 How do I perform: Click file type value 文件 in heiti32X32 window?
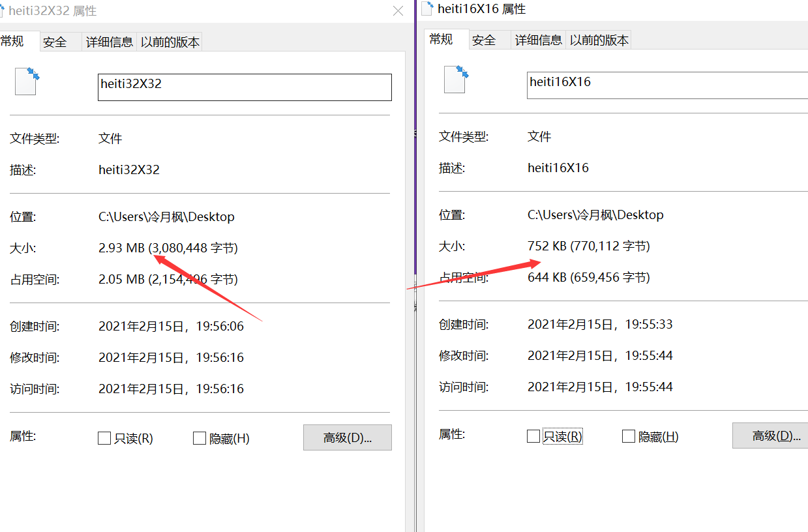tap(110, 139)
